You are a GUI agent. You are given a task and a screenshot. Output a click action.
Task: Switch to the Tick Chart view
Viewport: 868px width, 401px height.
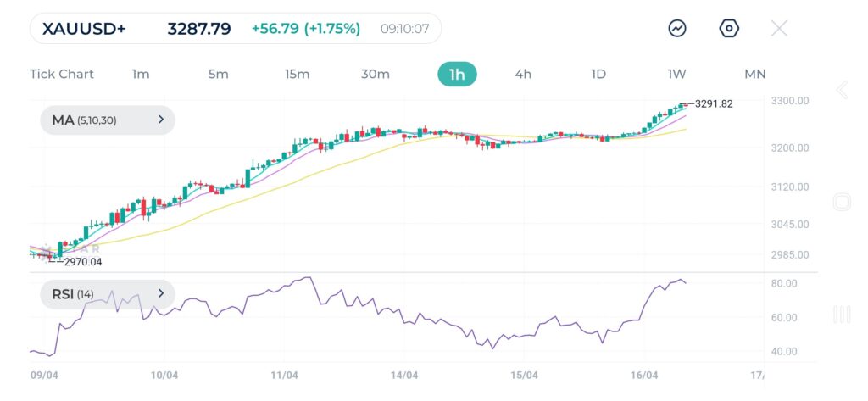(62, 74)
